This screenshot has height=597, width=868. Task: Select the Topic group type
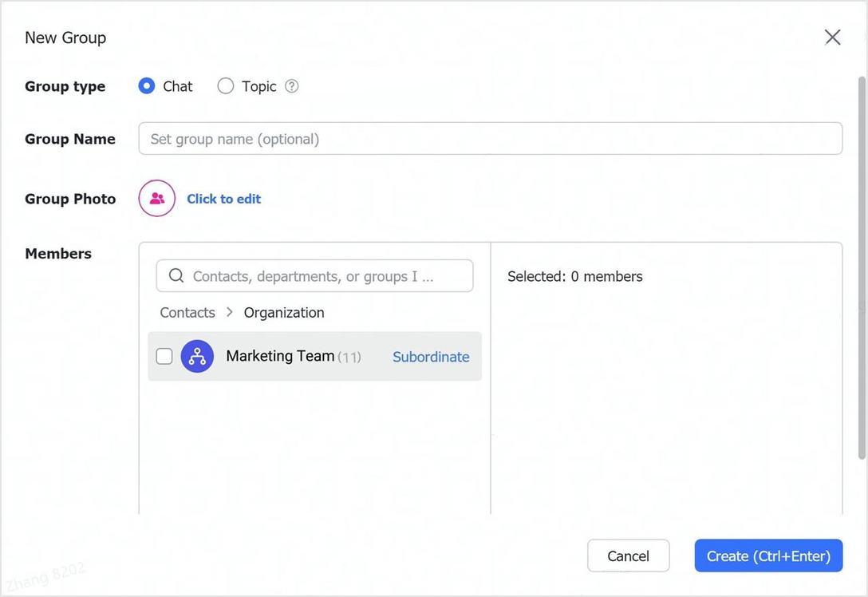coord(226,86)
